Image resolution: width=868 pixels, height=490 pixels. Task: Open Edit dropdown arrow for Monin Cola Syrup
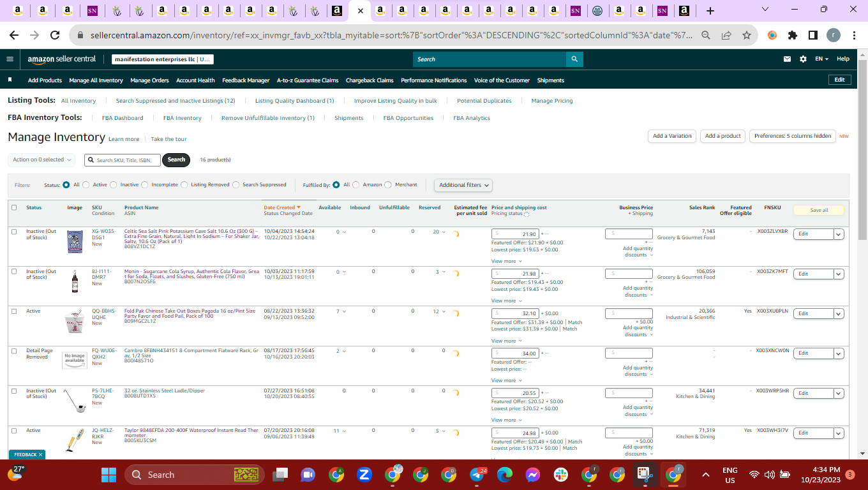point(839,274)
